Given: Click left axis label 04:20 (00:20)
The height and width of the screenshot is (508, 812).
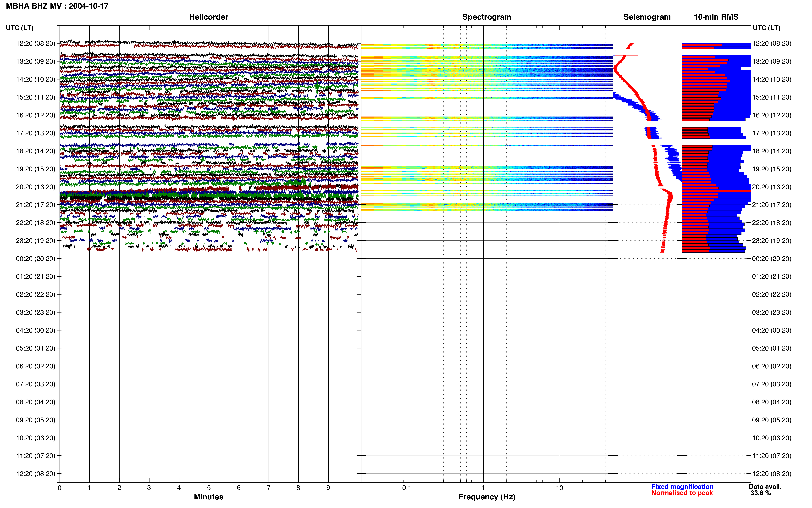Looking at the screenshot, I should (36, 330).
